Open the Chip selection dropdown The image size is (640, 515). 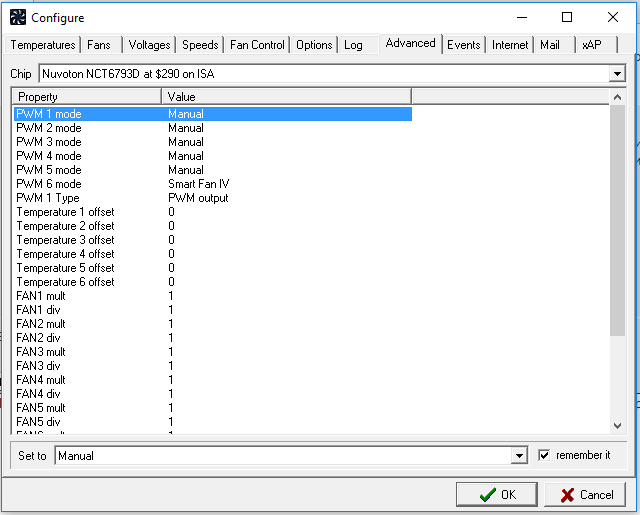click(x=617, y=74)
